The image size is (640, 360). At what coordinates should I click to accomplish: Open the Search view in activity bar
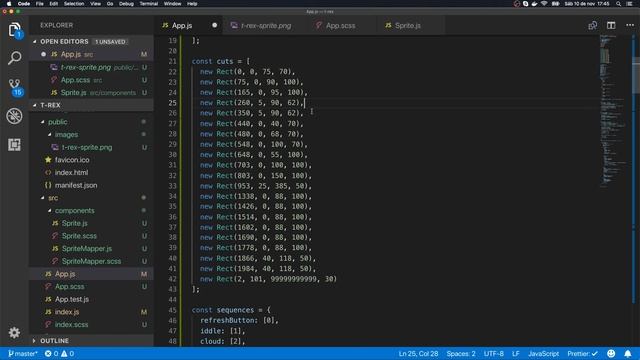click(x=14, y=58)
